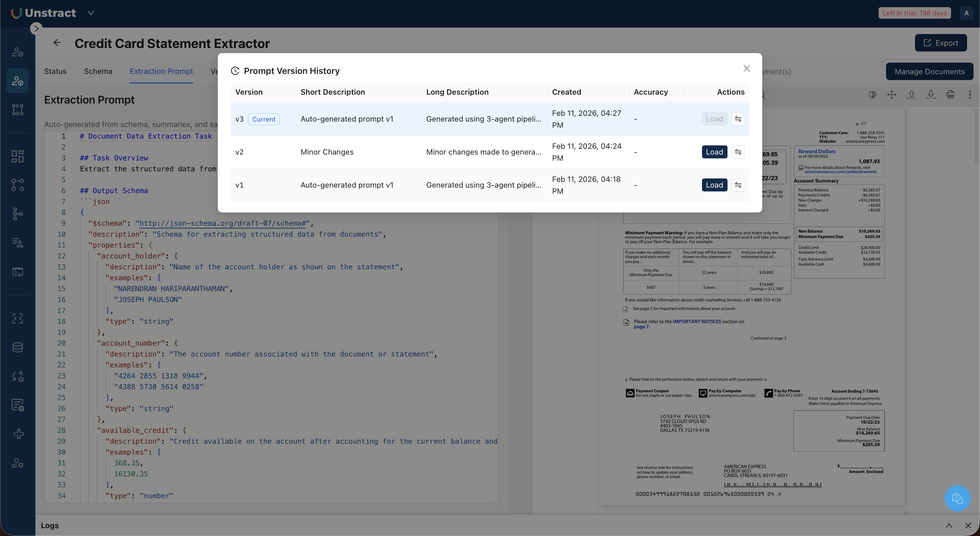Open the Unstract organization dropdown

[x=91, y=13]
